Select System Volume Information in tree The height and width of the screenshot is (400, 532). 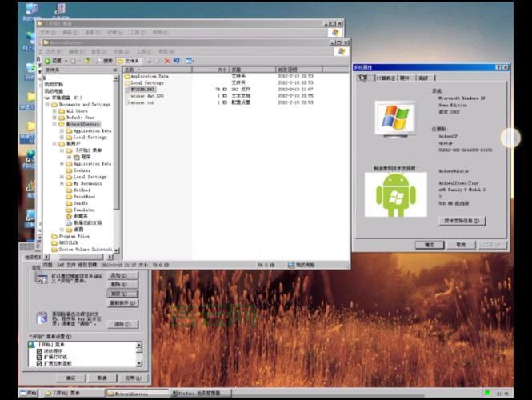(86, 250)
